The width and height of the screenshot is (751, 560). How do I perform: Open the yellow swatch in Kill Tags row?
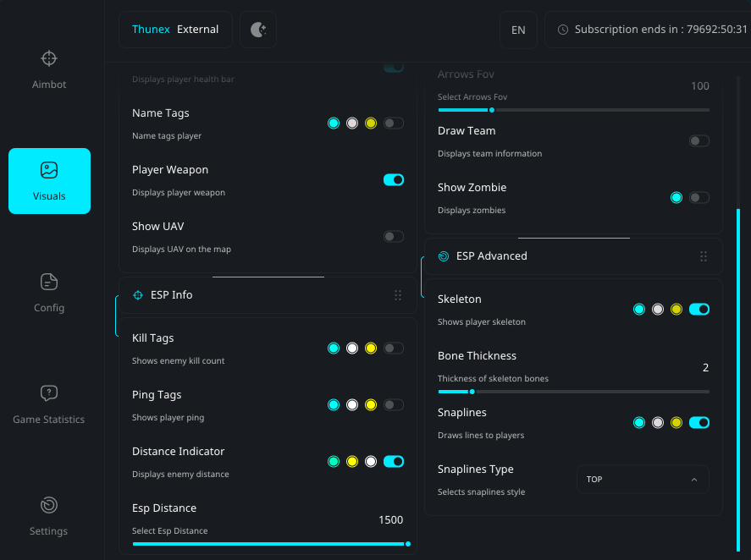pyautogui.click(x=371, y=349)
